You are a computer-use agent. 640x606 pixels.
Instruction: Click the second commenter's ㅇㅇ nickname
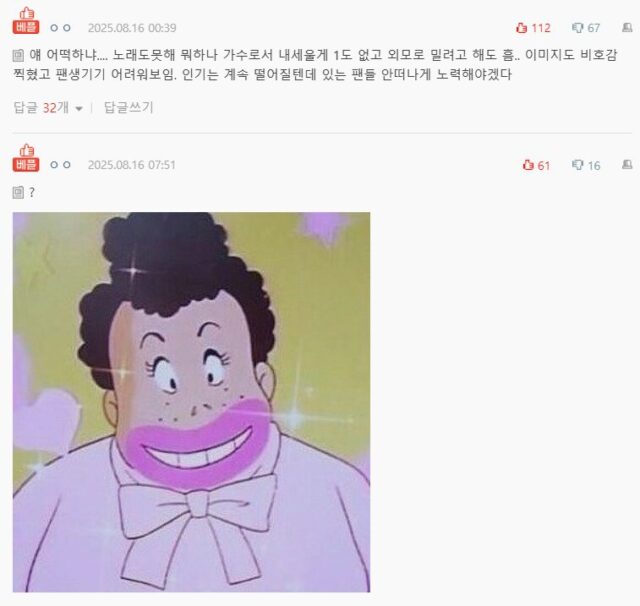coord(60,165)
